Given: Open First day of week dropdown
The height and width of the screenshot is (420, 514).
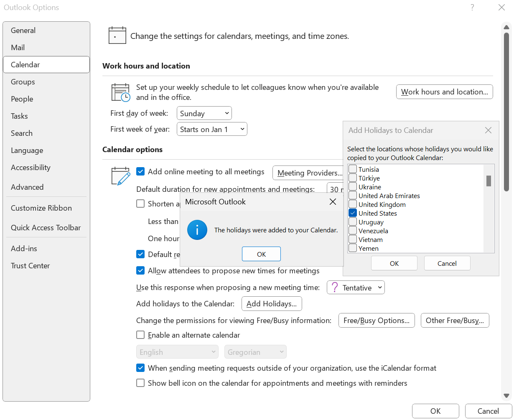Looking at the screenshot, I should 204,113.
